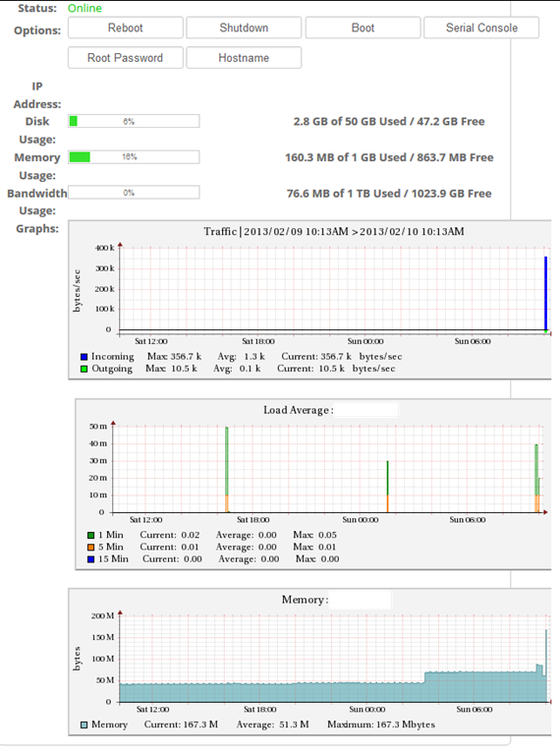
Task: Click the Shutdown button
Action: tap(244, 28)
